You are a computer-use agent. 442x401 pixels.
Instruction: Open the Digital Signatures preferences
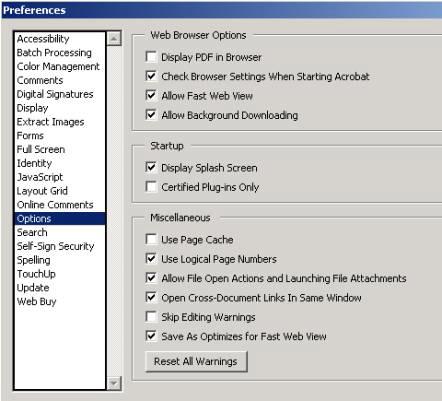point(55,94)
